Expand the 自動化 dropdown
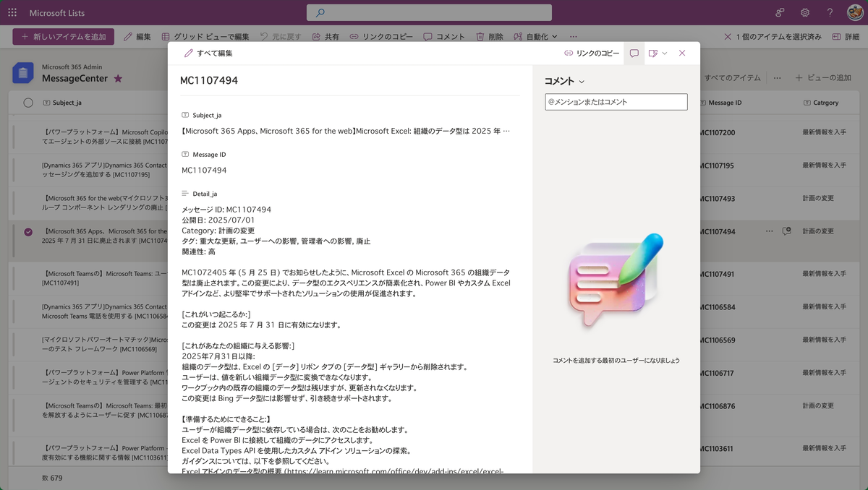Image resolution: width=868 pixels, height=490 pixels. point(535,36)
